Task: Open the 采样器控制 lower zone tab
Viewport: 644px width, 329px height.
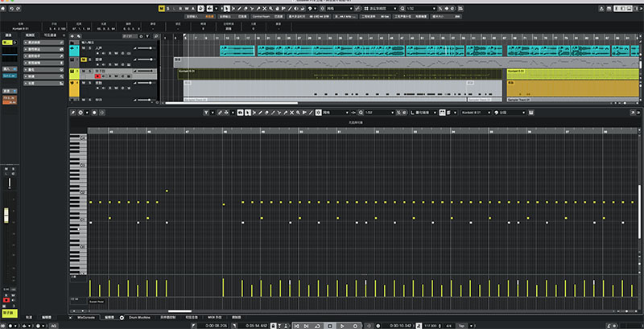Action: [168, 318]
